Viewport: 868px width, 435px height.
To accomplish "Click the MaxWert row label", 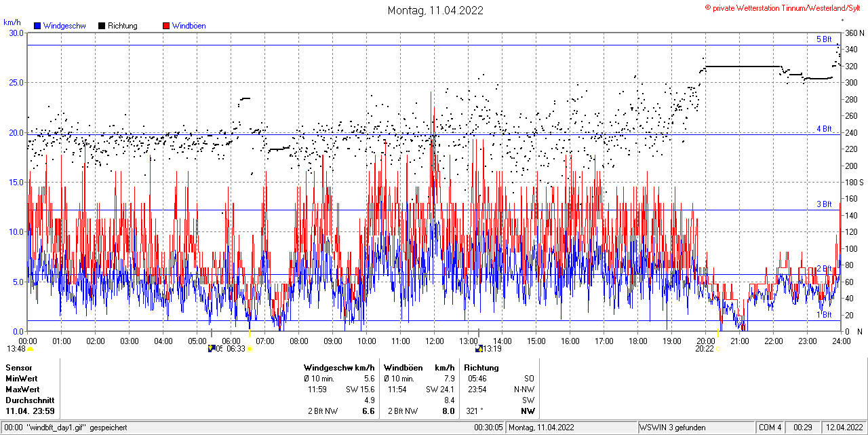I will [22, 390].
